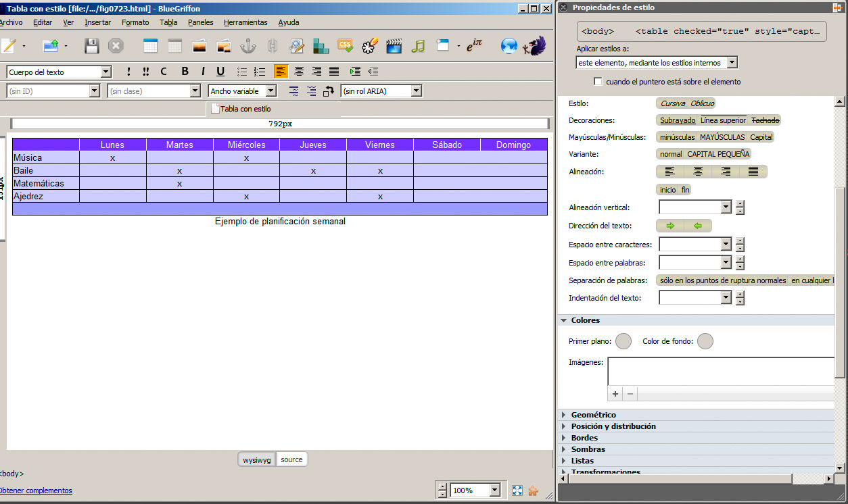Open the 'Aplicar estilos a' dropdown

click(657, 63)
